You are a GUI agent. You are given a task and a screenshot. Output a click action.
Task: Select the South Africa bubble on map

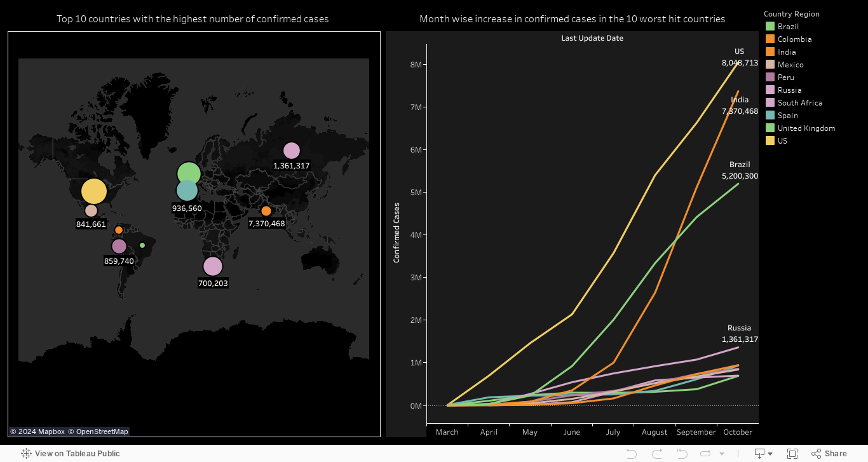coord(212,266)
